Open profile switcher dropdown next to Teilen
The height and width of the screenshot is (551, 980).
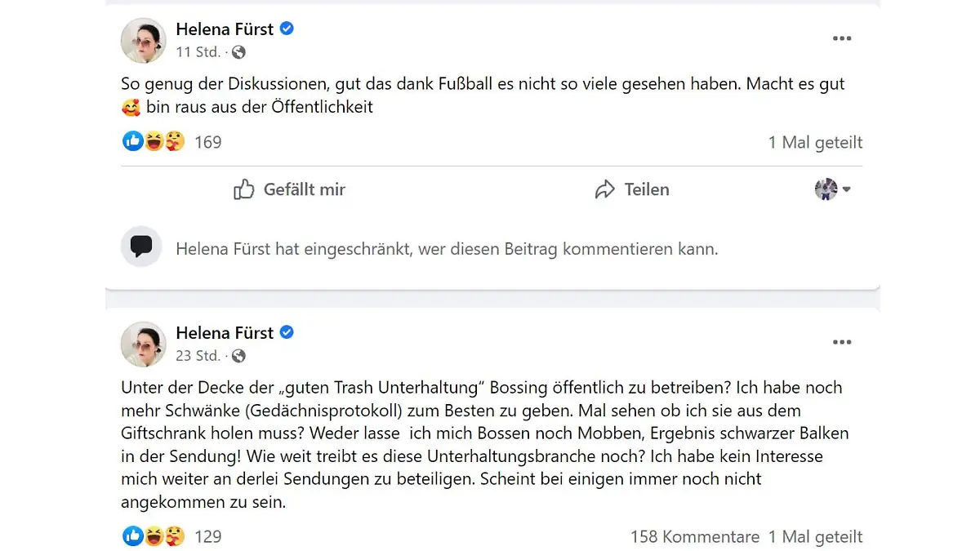point(832,189)
